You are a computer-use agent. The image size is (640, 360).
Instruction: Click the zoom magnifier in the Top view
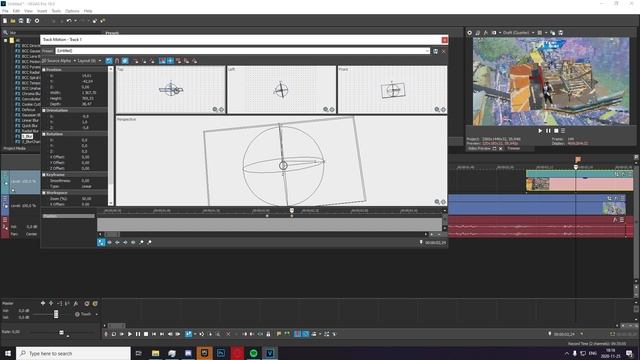tap(215, 109)
